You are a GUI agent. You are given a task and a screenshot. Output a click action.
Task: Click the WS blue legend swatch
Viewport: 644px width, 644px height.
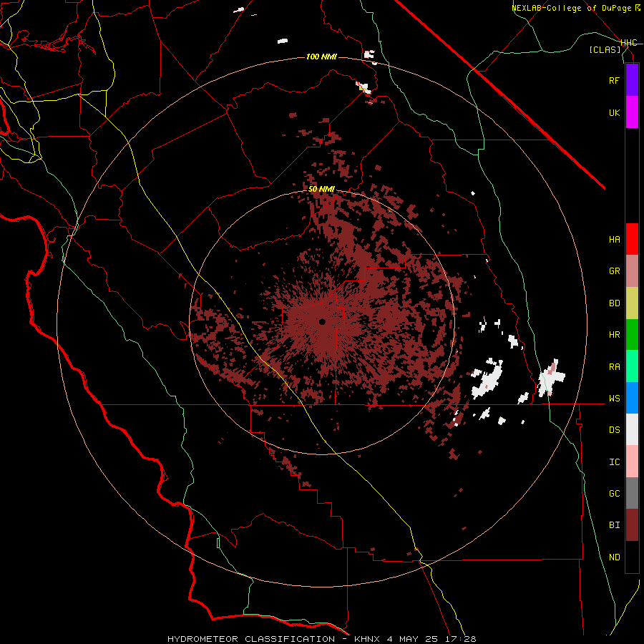[x=632, y=398]
